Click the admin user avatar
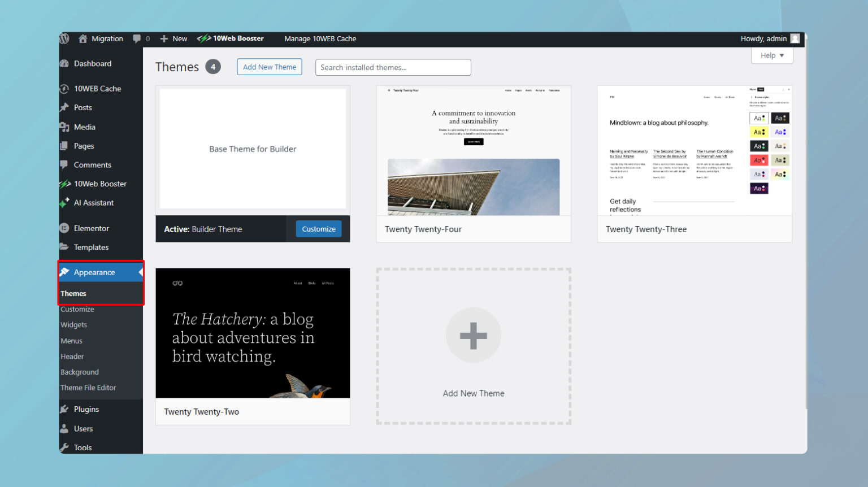The image size is (868, 487). pyautogui.click(x=795, y=38)
